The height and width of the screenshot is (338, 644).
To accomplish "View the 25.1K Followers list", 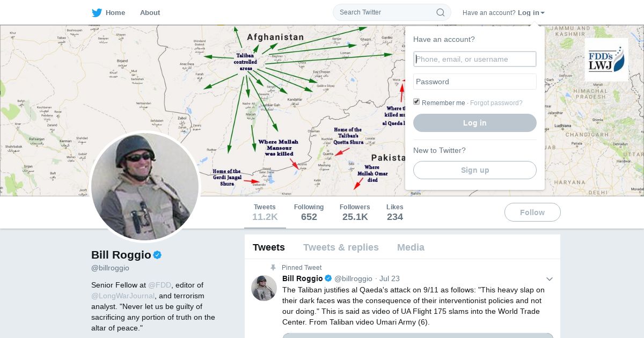I will [x=354, y=212].
